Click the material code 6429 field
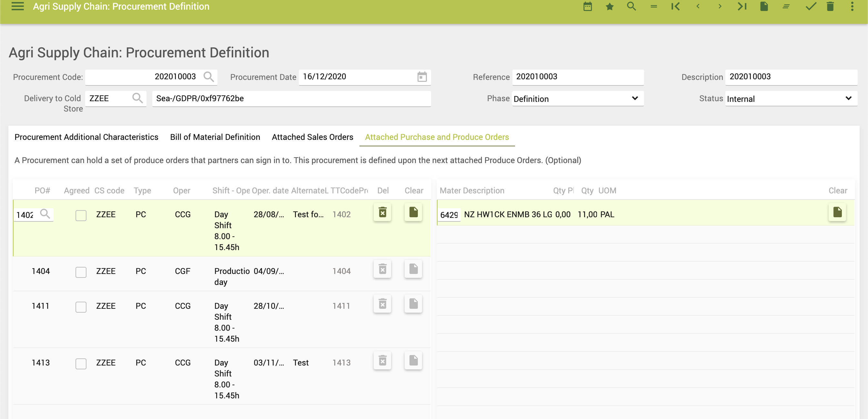This screenshot has width=868, height=419. coord(449,215)
